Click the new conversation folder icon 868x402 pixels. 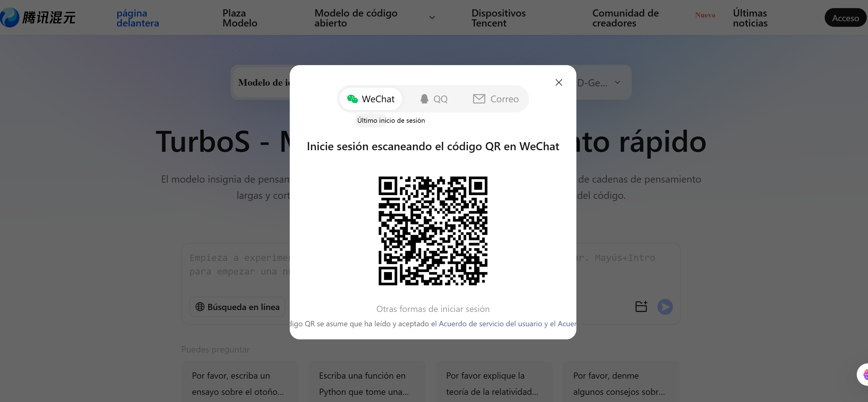click(641, 307)
